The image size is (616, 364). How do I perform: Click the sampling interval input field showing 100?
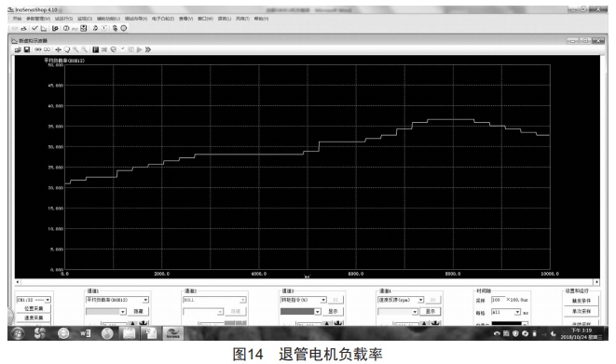click(x=498, y=300)
